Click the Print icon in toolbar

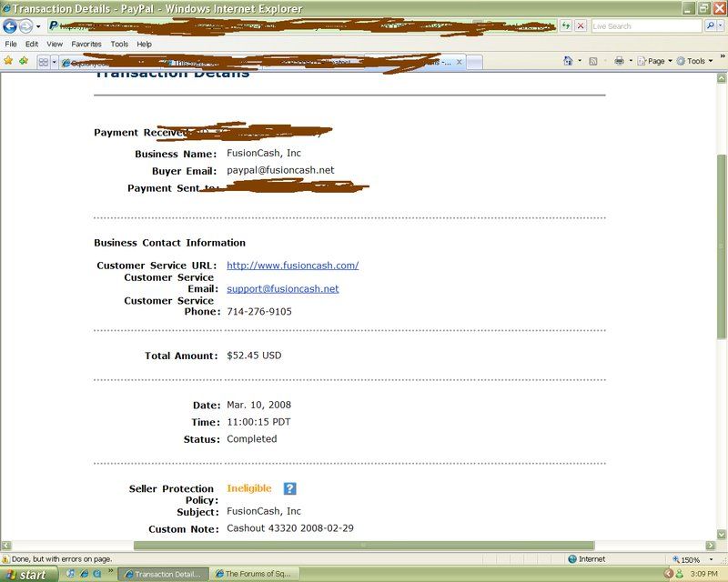(x=619, y=61)
